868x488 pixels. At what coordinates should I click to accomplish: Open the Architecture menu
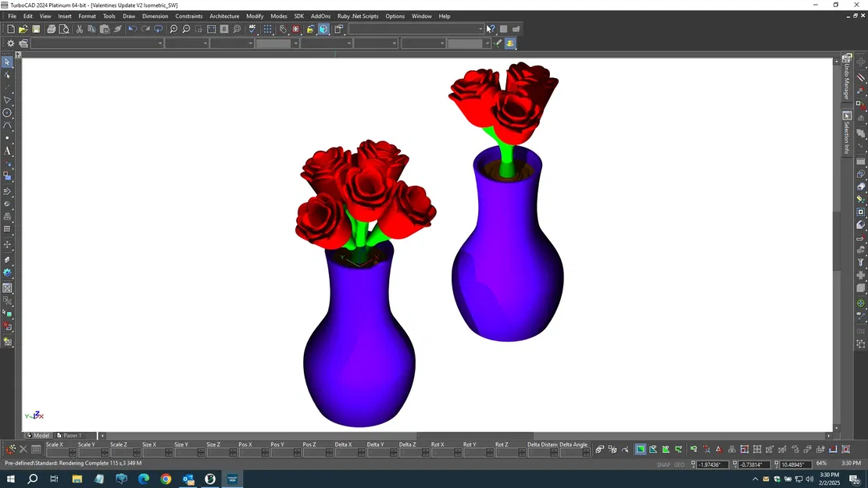coord(224,16)
